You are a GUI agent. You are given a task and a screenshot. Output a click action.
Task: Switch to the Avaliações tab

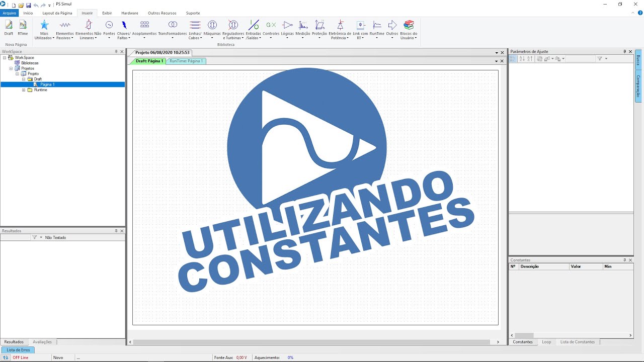(x=42, y=342)
